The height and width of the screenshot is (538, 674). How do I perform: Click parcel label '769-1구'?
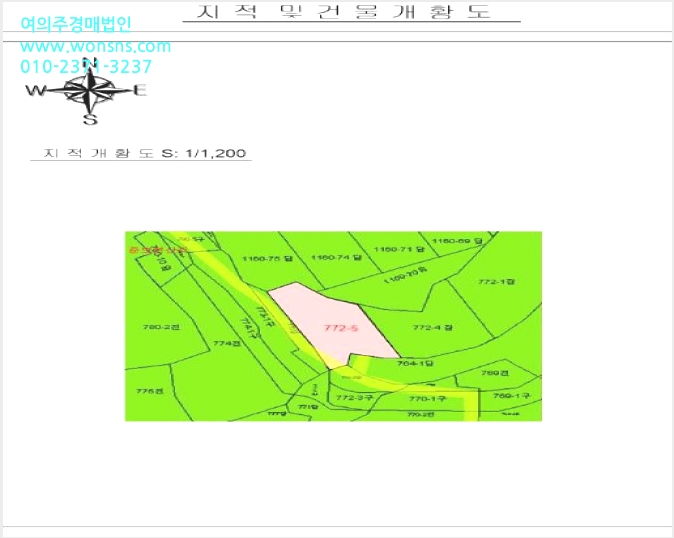tap(511, 395)
